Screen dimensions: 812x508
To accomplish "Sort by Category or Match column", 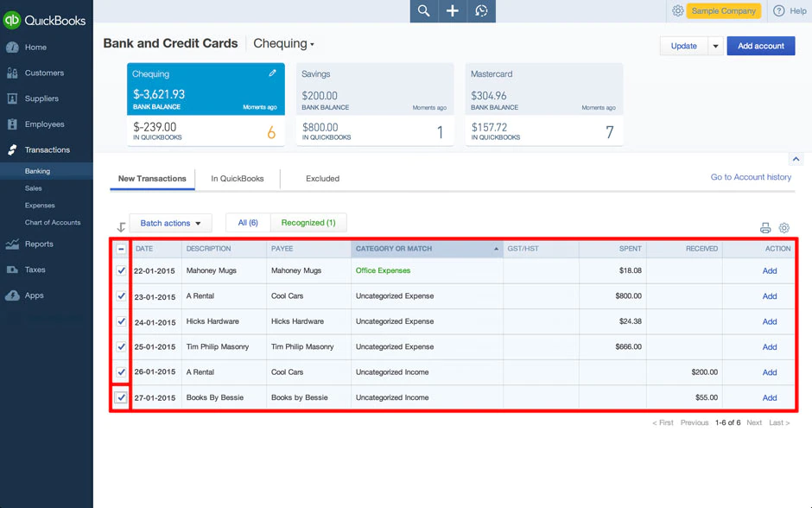I will pos(427,249).
